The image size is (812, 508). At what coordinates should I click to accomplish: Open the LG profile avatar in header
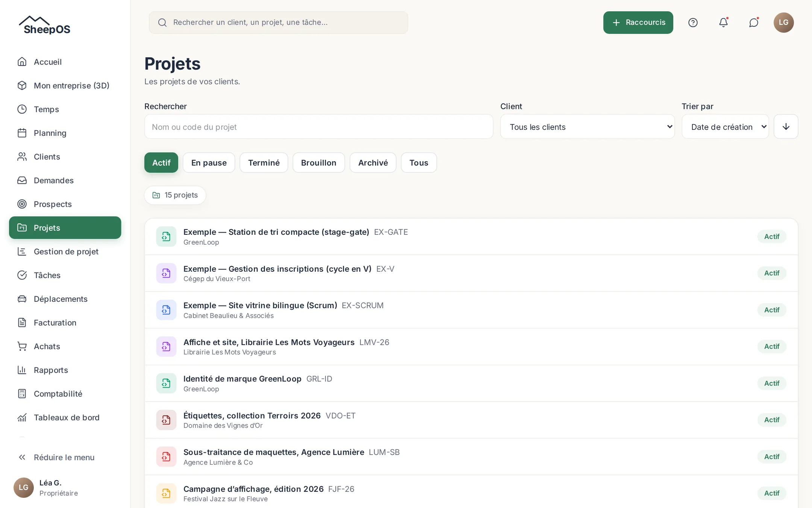click(x=783, y=23)
